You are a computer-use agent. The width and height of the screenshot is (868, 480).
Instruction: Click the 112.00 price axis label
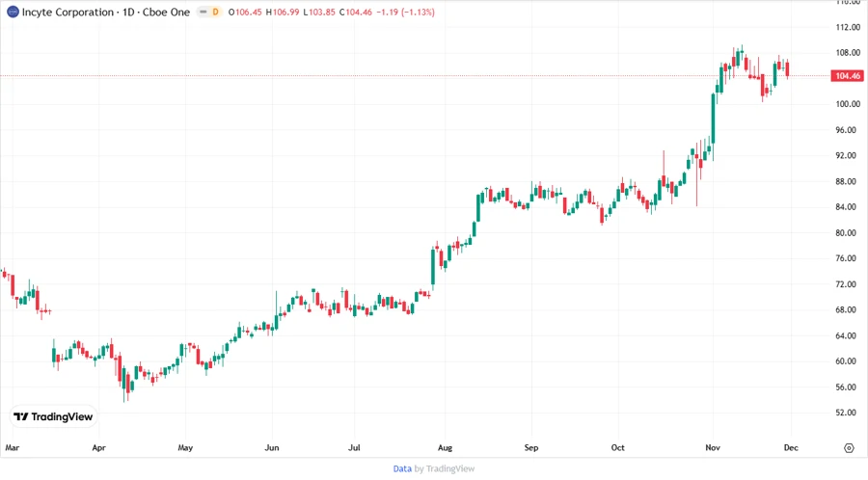coord(848,27)
